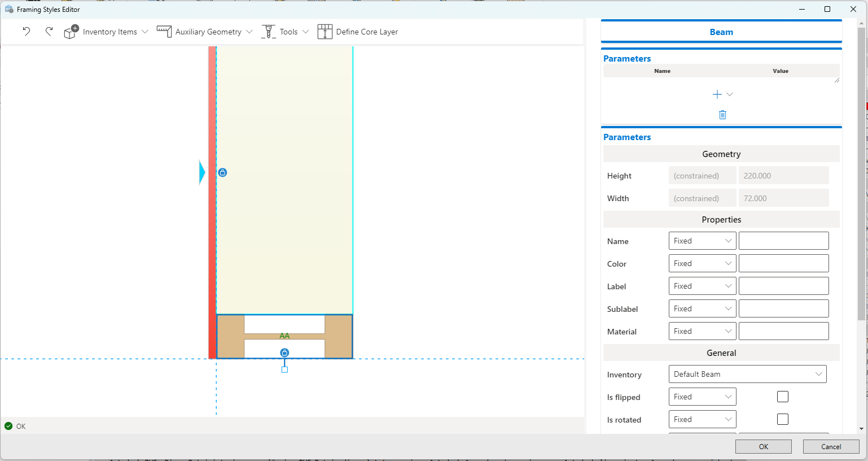Open the Material Fixed dropdown

(703, 331)
